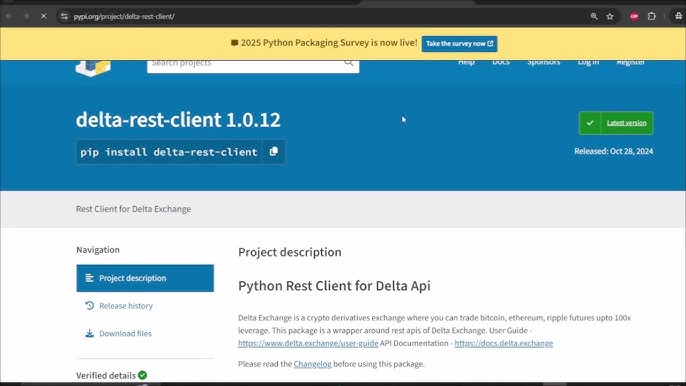Click into the Search projects field
The width and height of the screenshot is (686, 386).
click(x=245, y=64)
